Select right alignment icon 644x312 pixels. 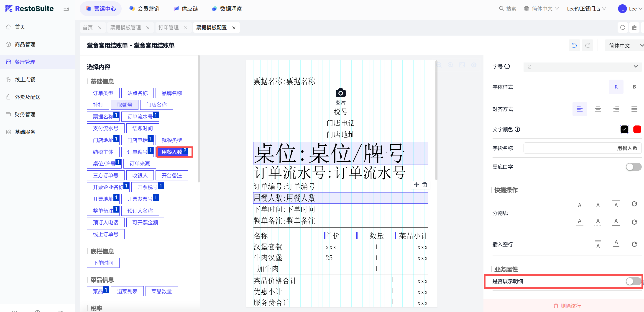coord(616,109)
